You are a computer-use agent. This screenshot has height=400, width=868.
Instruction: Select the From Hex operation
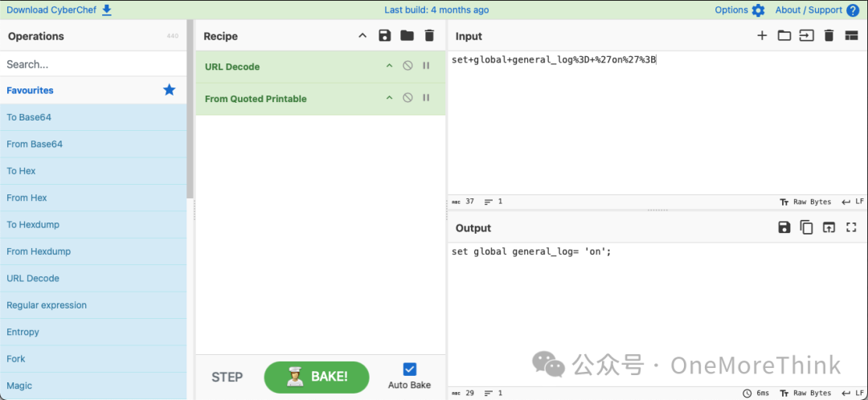click(x=93, y=198)
